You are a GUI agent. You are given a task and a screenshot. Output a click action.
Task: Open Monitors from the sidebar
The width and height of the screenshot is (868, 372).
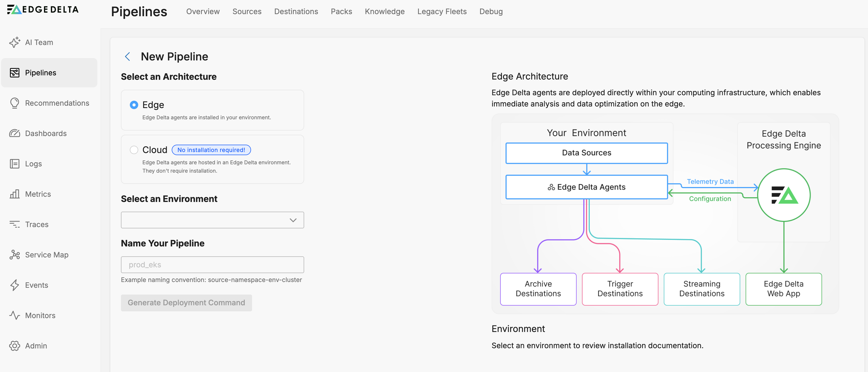pos(40,315)
